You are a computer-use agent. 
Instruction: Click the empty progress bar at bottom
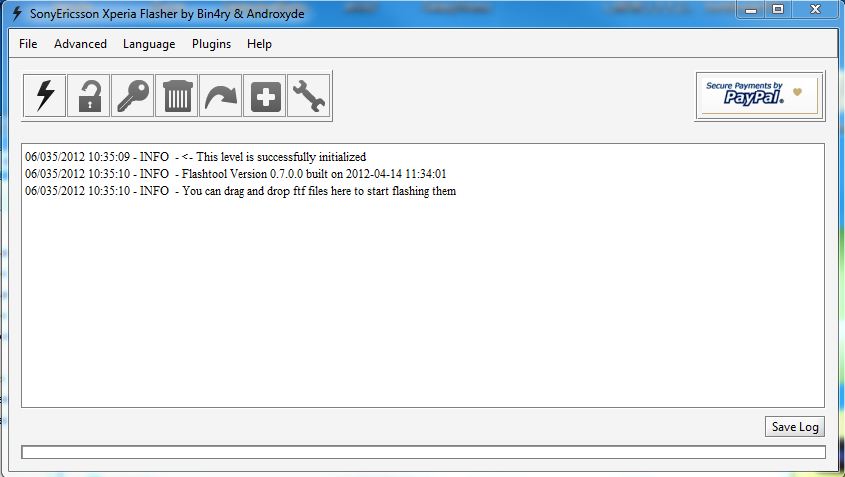pos(423,452)
